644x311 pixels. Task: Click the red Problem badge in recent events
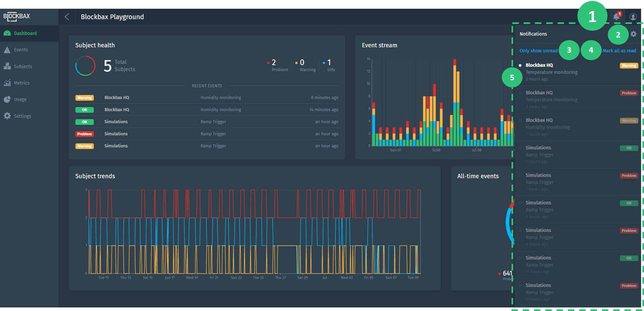[x=84, y=134]
